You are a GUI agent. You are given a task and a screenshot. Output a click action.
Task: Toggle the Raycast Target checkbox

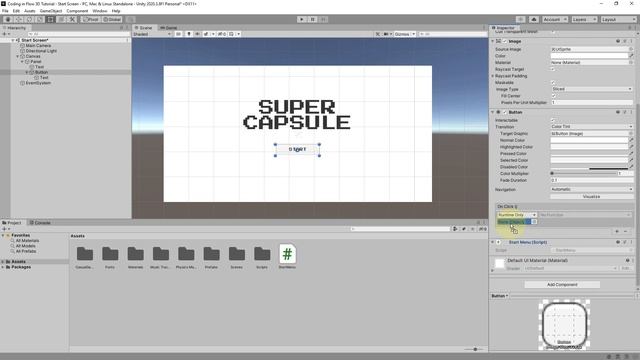tap(553, 69)
